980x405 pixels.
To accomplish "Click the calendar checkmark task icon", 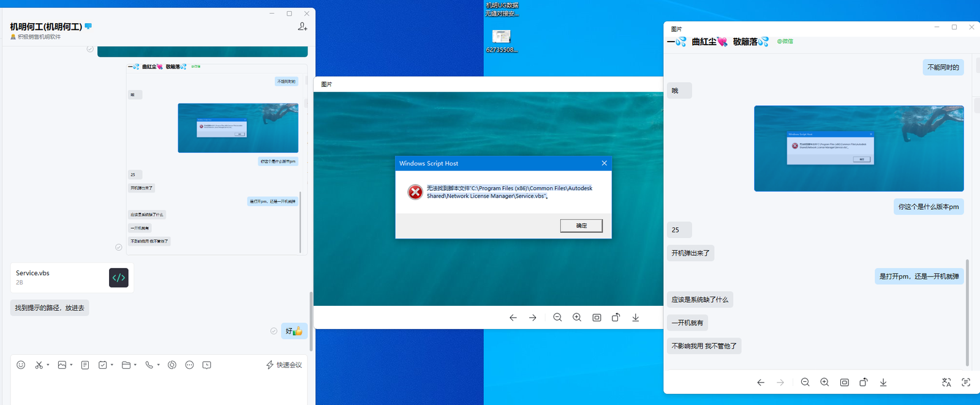I will (103, 365).
